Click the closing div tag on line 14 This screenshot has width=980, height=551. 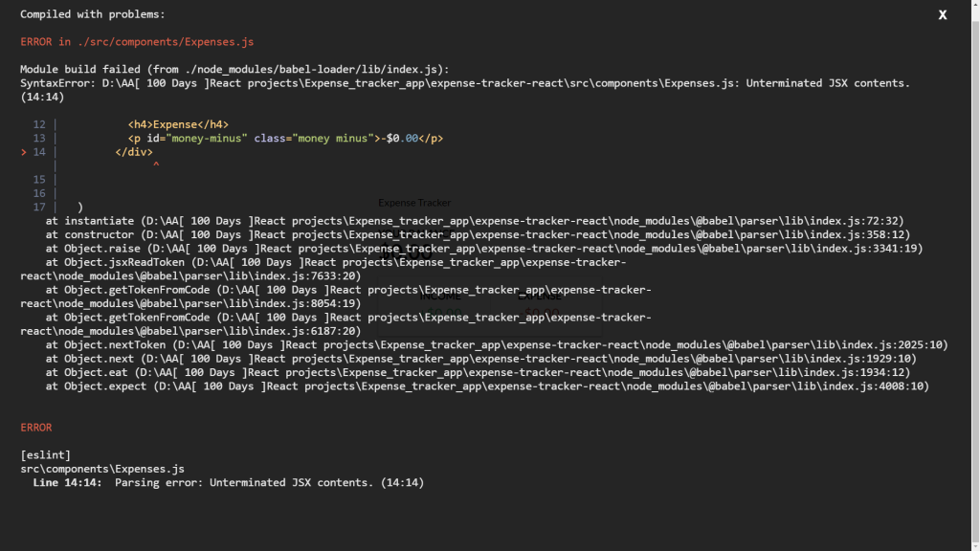pyautogui.click(x=134, y=152)
